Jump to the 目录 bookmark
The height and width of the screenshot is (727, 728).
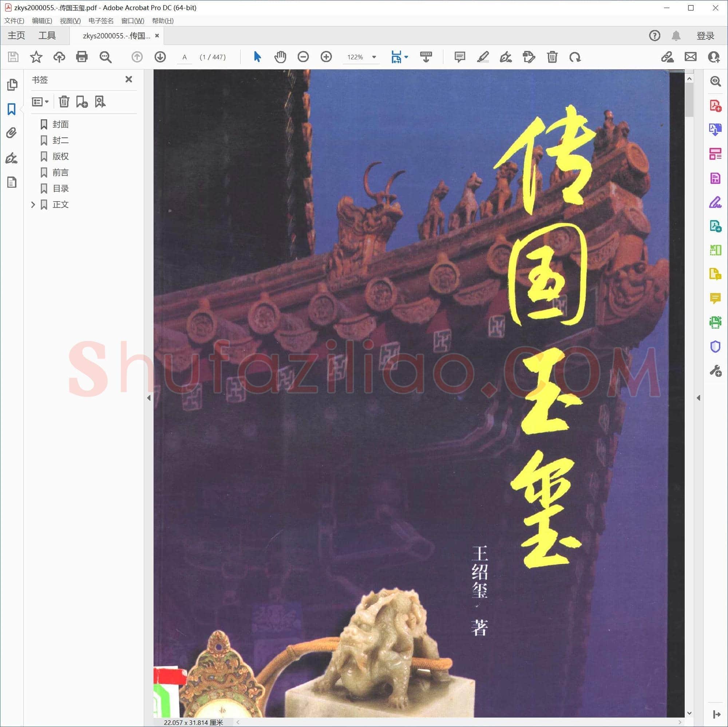[x=61, y=188]
